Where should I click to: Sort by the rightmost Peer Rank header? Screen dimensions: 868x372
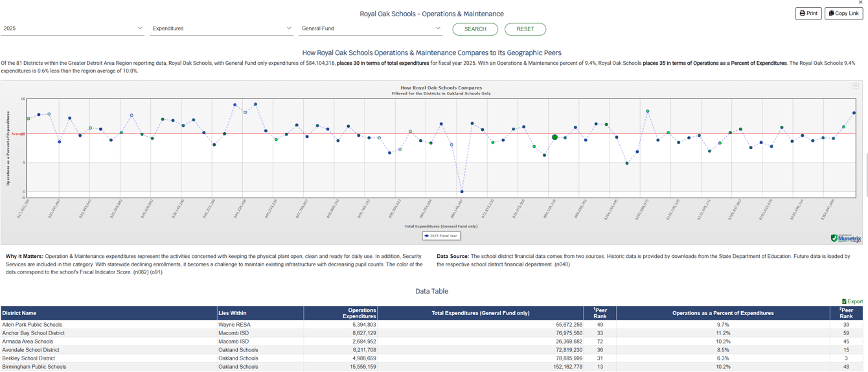click(847, 313)
